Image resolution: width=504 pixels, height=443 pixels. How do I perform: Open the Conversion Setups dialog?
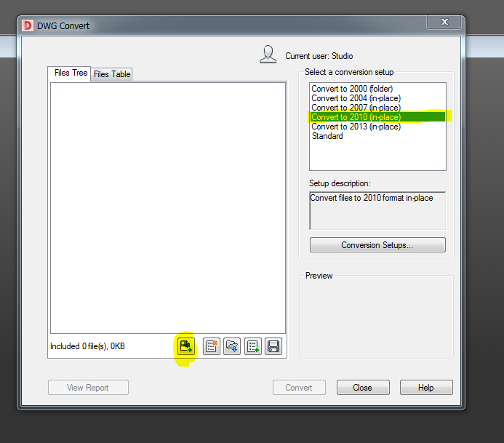(377, 245)
